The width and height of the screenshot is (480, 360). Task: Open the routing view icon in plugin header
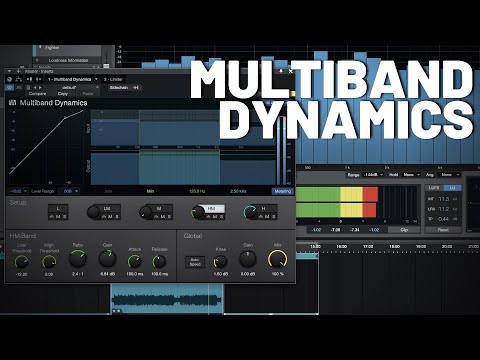pyautogui.click(x=19, y=79)
